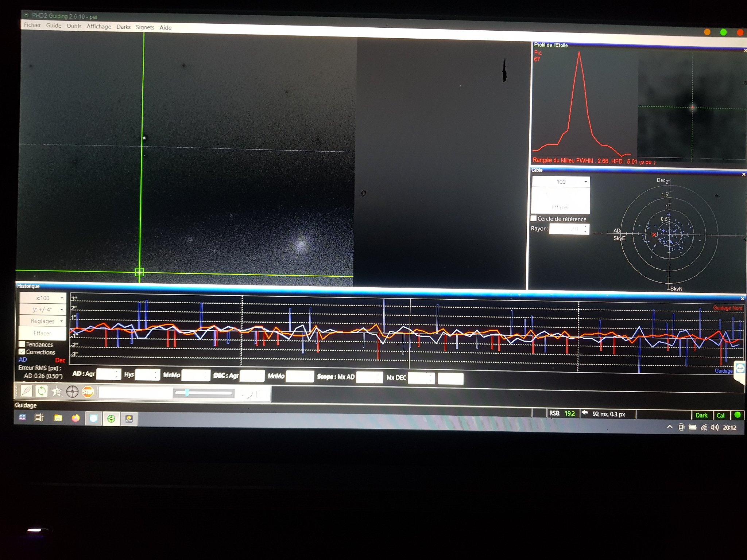Open the Cible 100 points dropdown
The width and height of the screenshot is (747, 560).
click(561, 182)
